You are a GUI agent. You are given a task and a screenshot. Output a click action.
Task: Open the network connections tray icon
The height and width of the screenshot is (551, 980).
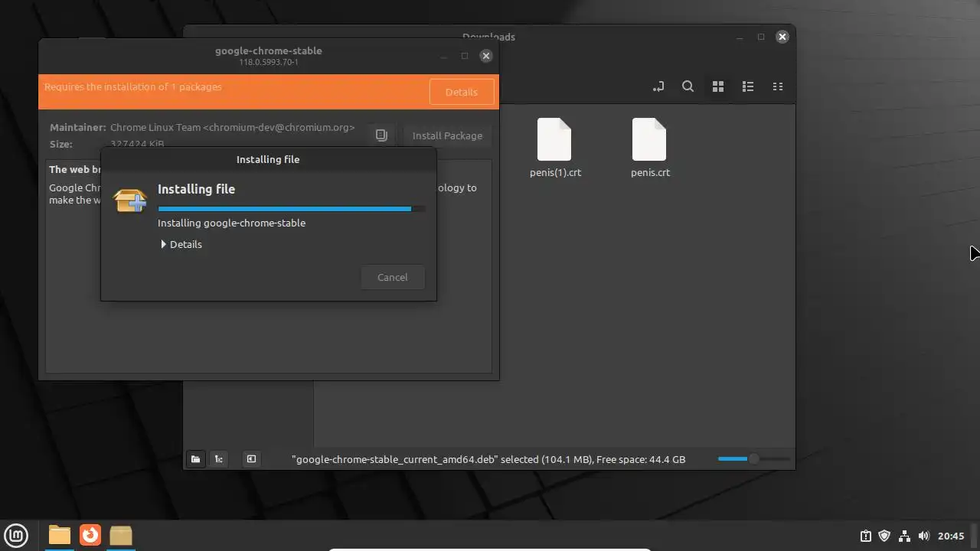pyautogui.click(x=904, y=536)
